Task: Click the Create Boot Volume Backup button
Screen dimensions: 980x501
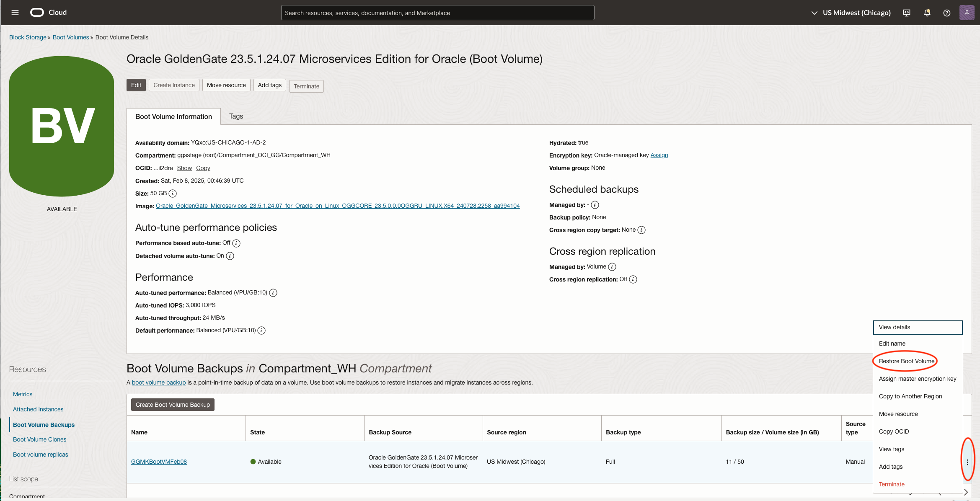Action: click(x=173, y=405)
